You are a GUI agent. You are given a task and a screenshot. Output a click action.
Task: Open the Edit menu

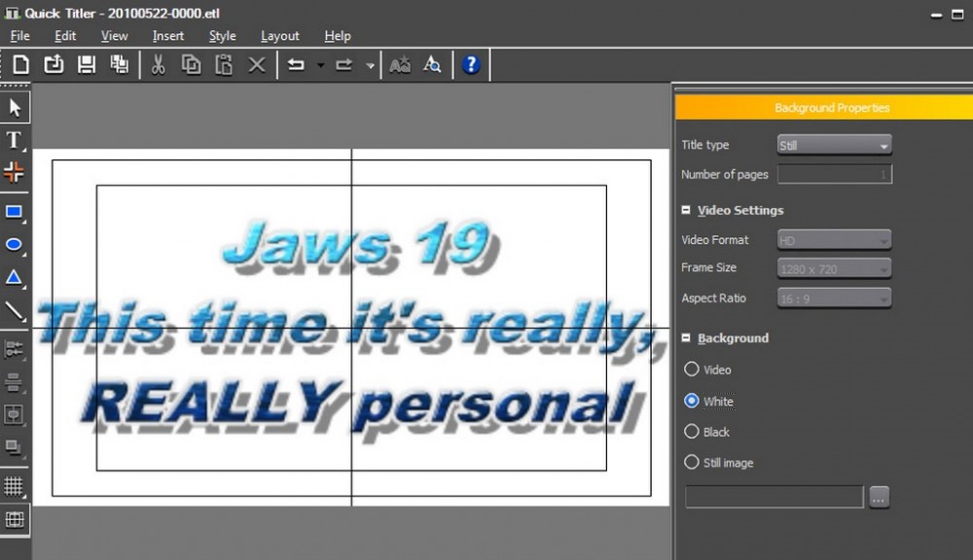point(65,36)
